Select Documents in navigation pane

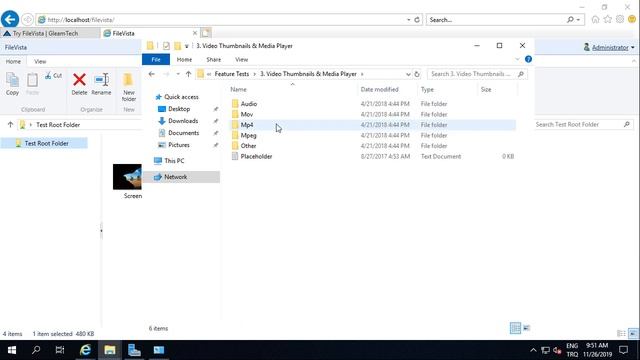(183, 133)
